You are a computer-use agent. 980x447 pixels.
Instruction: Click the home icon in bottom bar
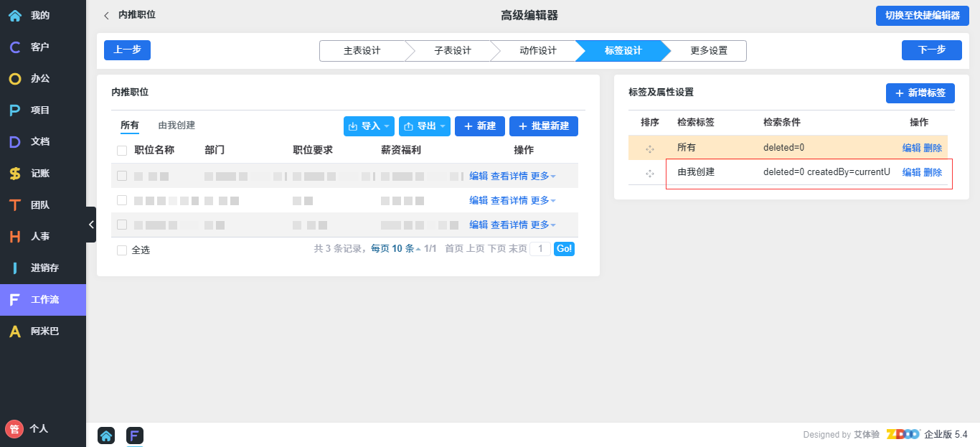coord(106,435)
